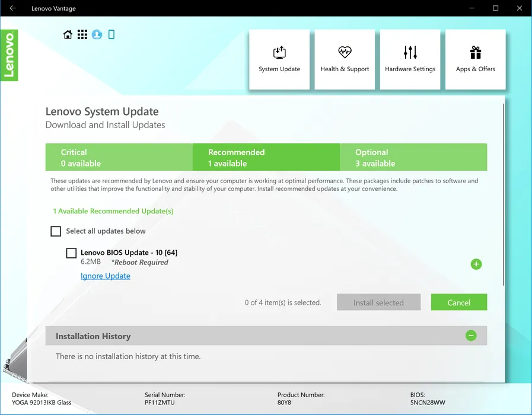Switch to the Recommended updates tab
This screenshot has height=415, width=532.
266,157
